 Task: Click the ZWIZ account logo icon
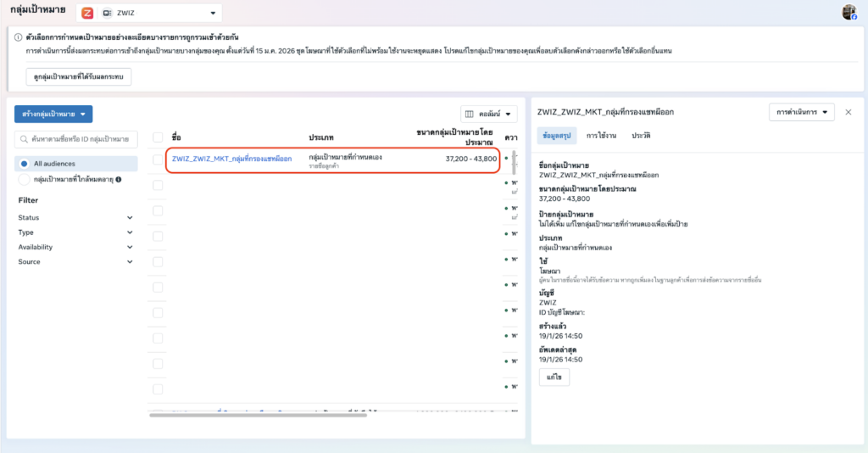87,14
